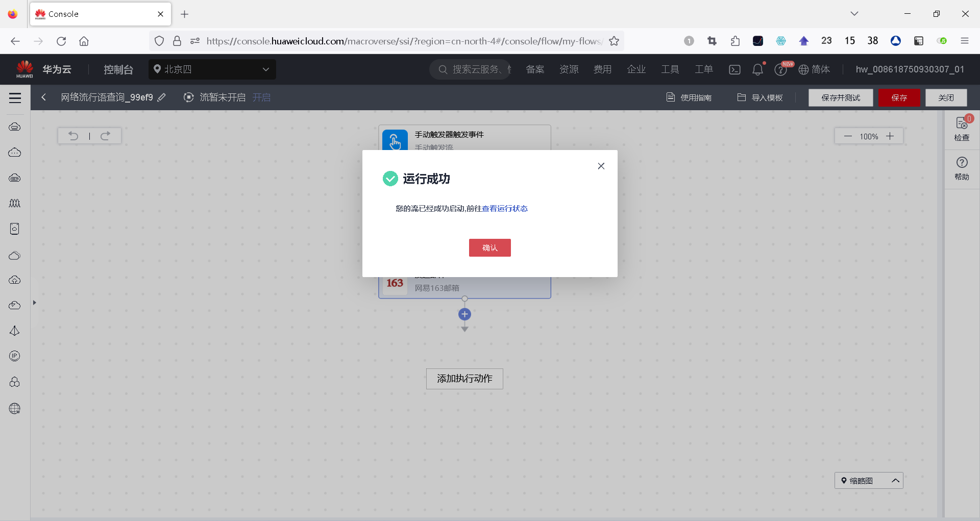The image size is (980, 521).
Task: Open the globe icon in left sidebar
Action: [15, 408]
